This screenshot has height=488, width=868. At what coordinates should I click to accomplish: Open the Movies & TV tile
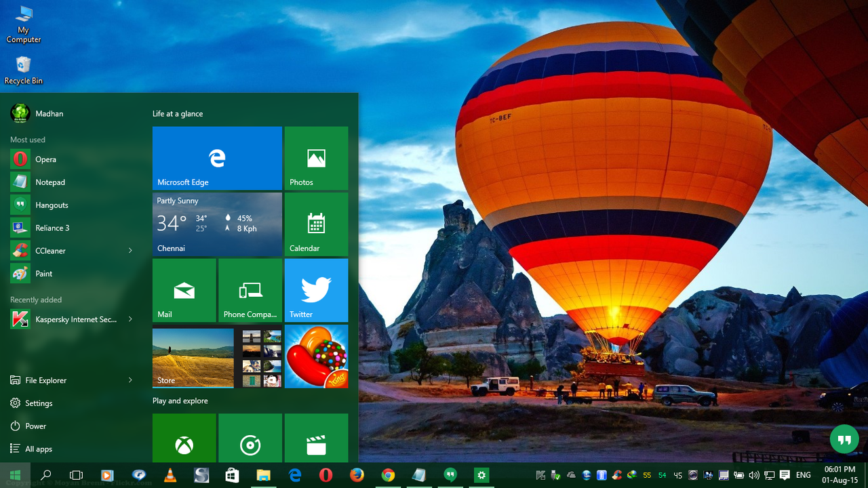click(x=316, y=438)
